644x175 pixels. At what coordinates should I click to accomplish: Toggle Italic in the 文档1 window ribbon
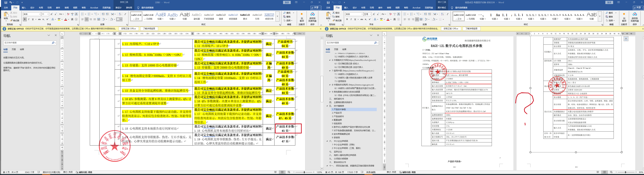(29, 19)
